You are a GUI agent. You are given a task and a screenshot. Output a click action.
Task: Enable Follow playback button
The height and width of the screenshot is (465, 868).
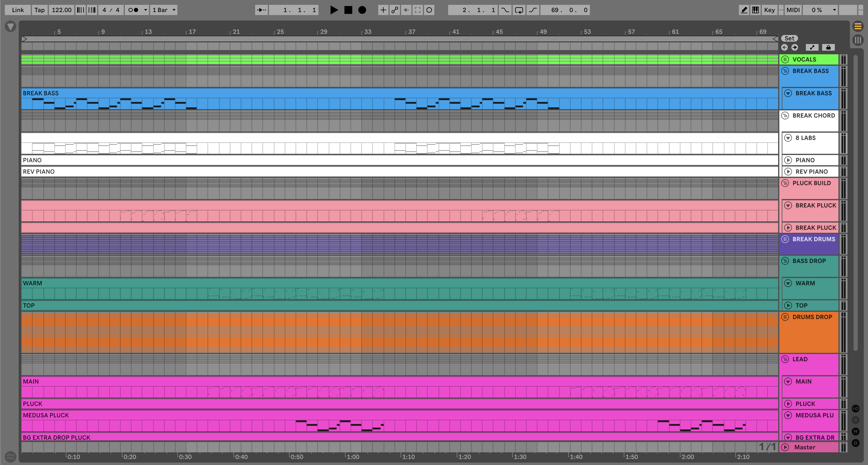pyautogui.click(x=261, y=10)
